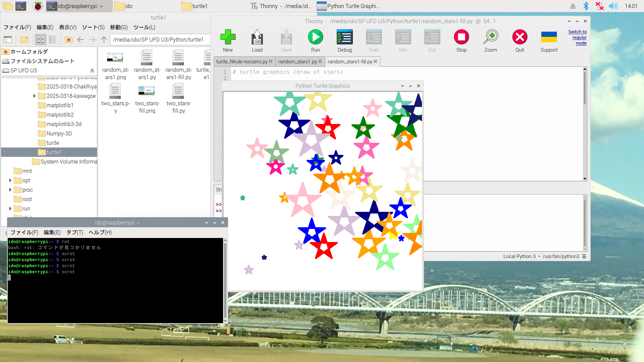The height and width of the screenshot is (362, 644).
Task: Open the network status icon in tray
Action: coord(599,6)
